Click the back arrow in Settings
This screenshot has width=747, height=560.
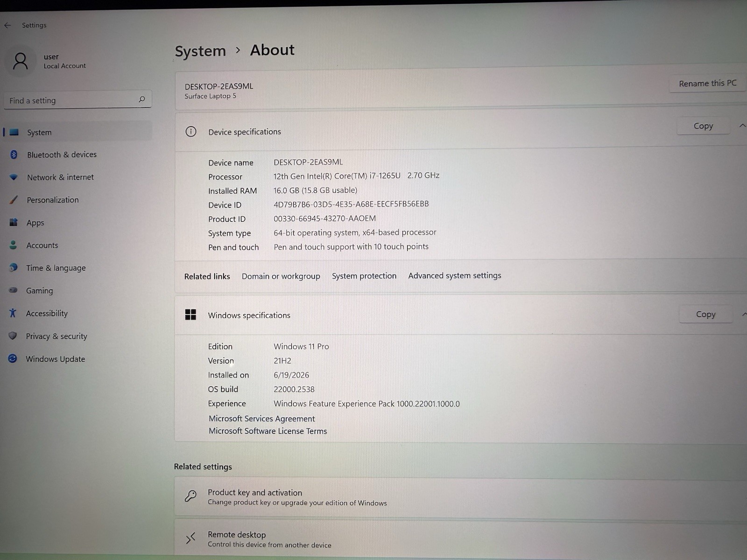pyautogui.click(x=7, y=25)
